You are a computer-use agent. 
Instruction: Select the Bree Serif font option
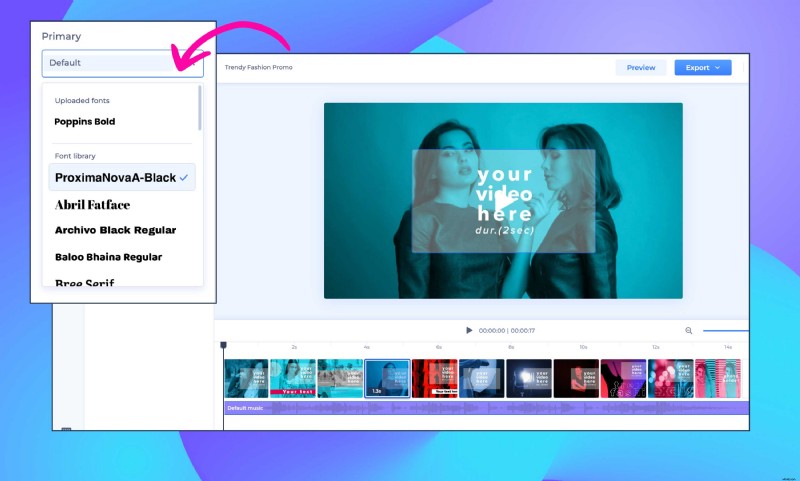[x=85, y=283]
